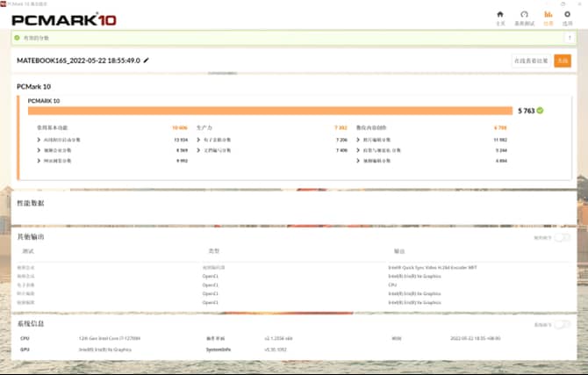
Task: Toggle details switch in other output section
Action: pos(563,238)
